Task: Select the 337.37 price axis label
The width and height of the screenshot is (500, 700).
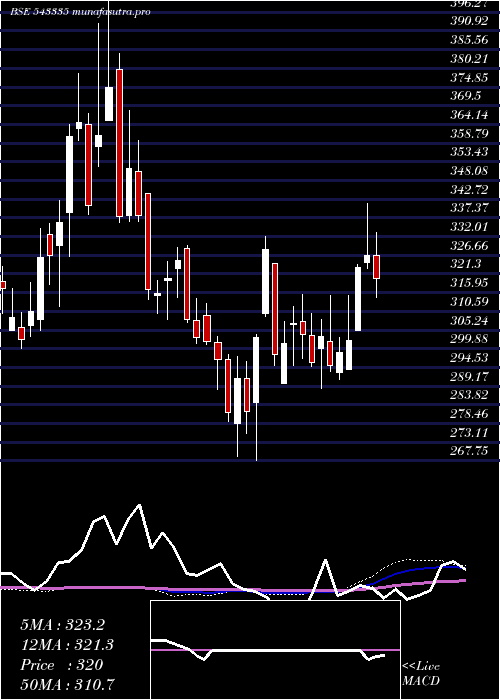Action: [x=469, y=208]
